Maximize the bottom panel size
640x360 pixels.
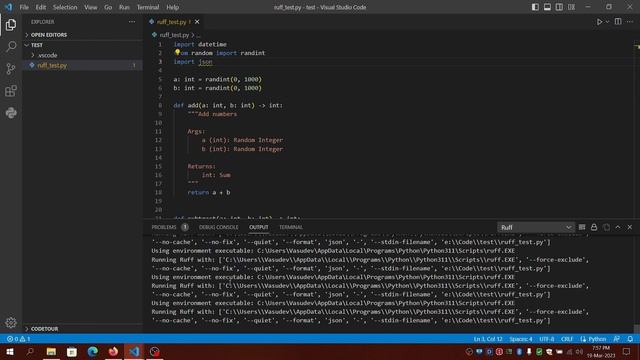[618, 227]
